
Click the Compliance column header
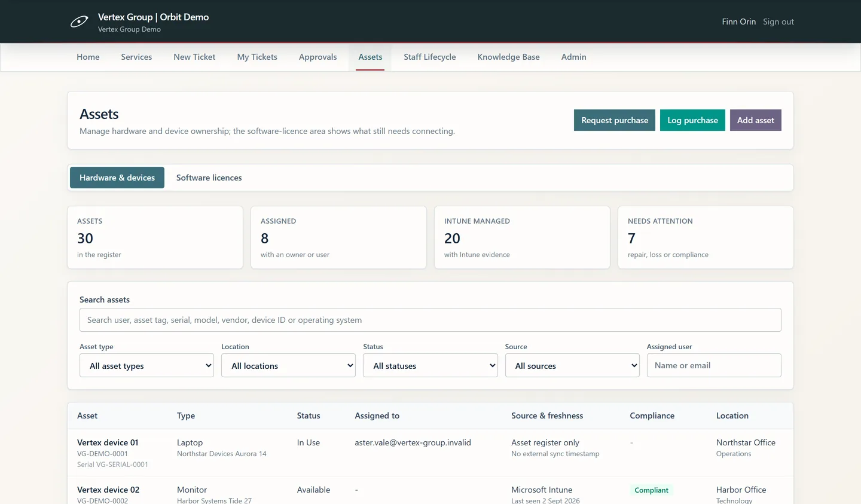click(x=652, y=416)
